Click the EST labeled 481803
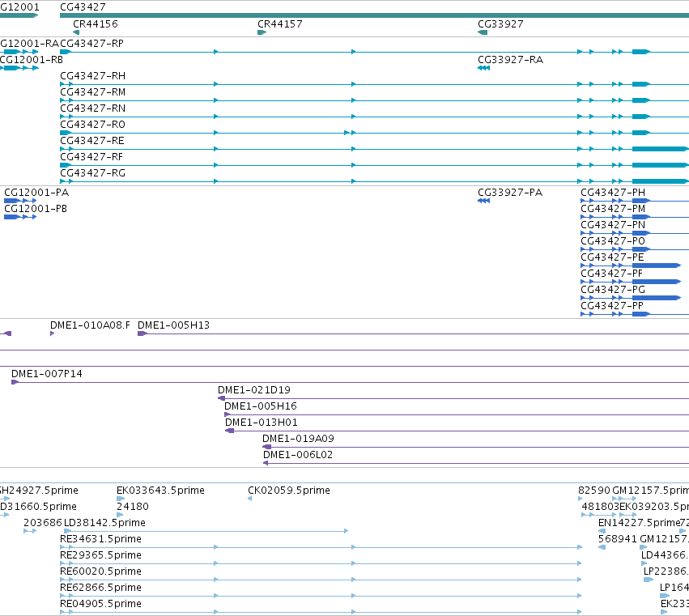The height and width of the screenshot is (616, 689). [600, 507]
